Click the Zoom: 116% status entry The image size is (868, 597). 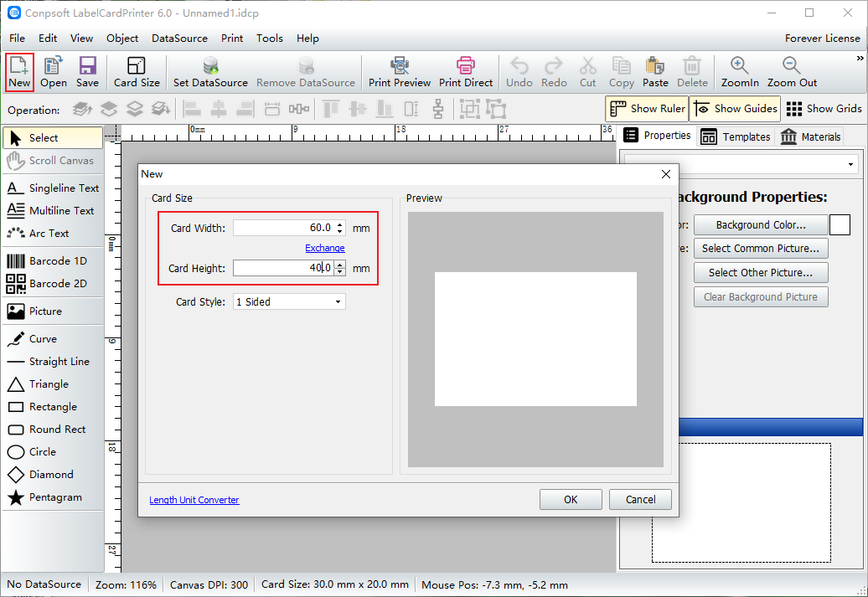point(126,584)
